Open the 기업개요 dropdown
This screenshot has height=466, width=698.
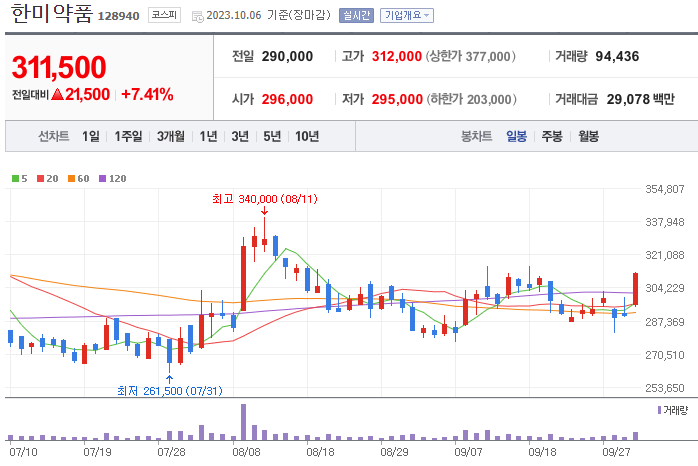coord(406,16)
